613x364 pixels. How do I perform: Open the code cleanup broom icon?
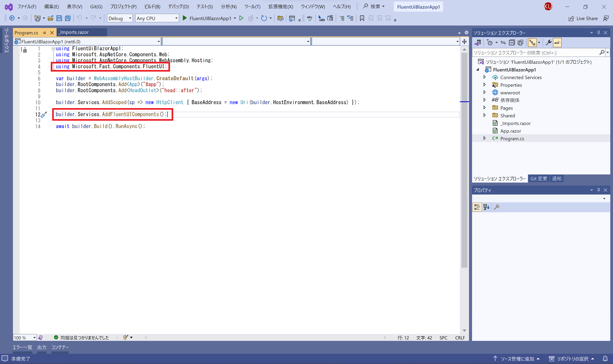tap(125, 338)
